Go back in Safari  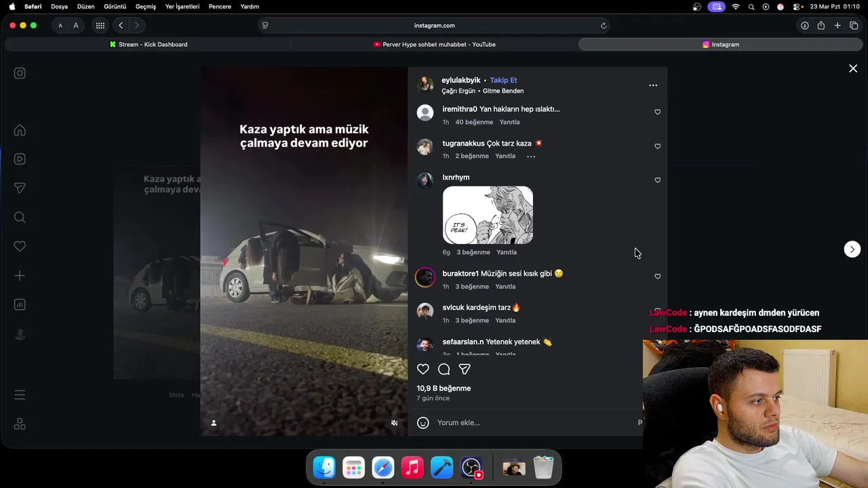tap(121, 26)
